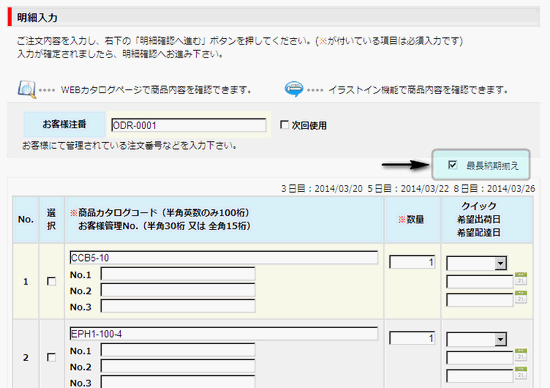
Task: Click the quantity field in row 2
Action: coord(412,339)
